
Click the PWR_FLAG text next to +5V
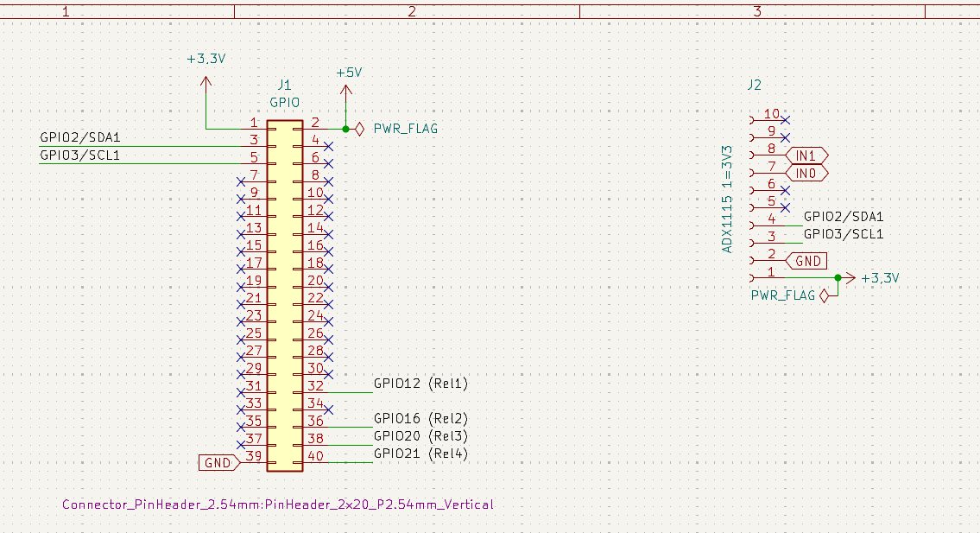406,129
